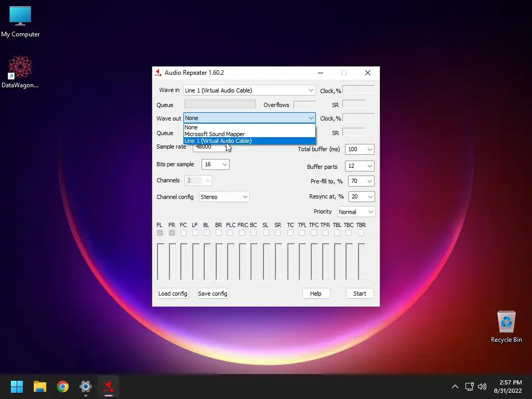Click Audio Repeater taskbar icon
This screenshot has width=532, height=399.
[x=109, y=387]
